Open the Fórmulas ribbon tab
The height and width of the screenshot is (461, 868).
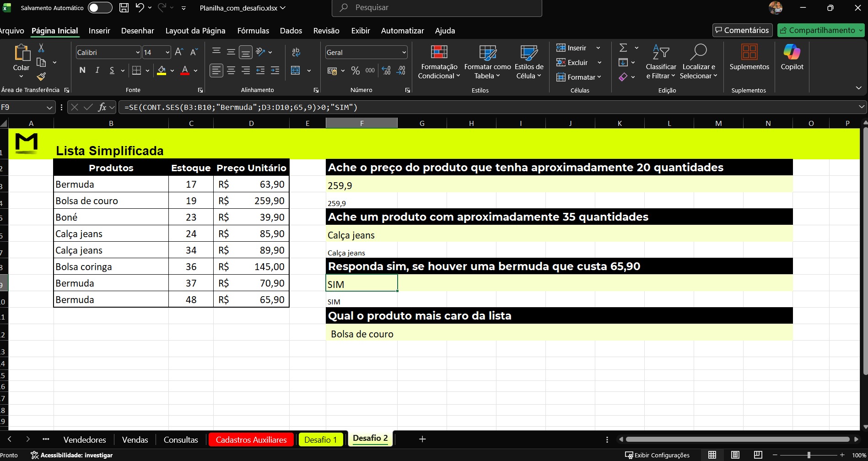coord(253,31)
